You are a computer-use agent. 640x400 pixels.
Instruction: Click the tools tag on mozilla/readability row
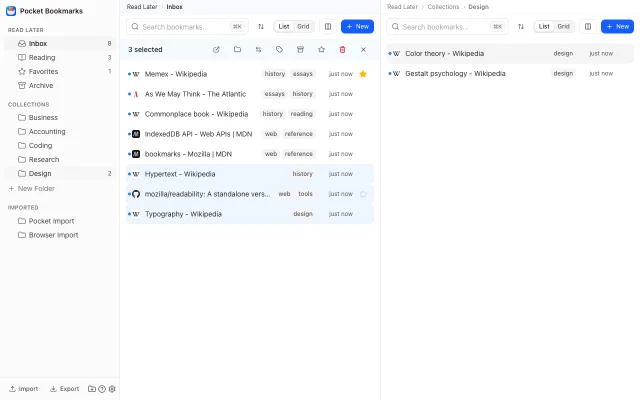point(305,194)
